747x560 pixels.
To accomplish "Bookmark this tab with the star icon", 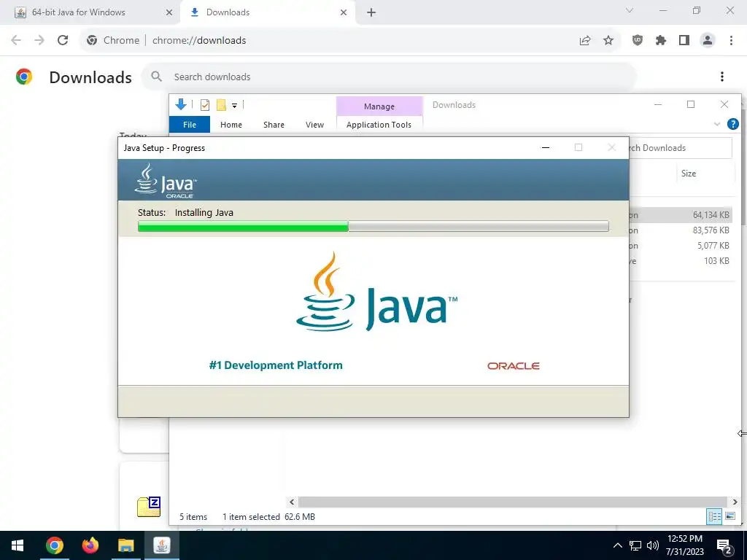I will (x=608, y=41).
